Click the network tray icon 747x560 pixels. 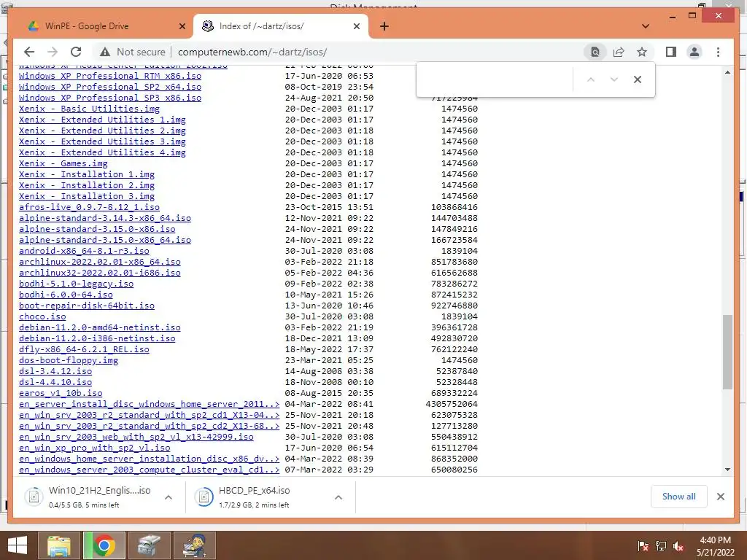(x=661, y=546)
